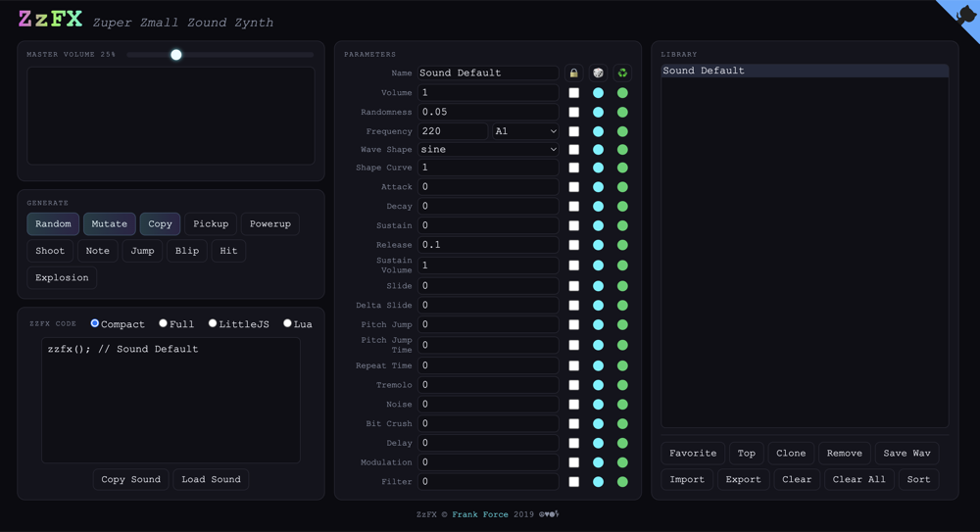The height and width of the screenshot is (532, 980).
Task: Click the green reset dot for Repeat Time
Action: pyautogui.click(x=622, y=365)
